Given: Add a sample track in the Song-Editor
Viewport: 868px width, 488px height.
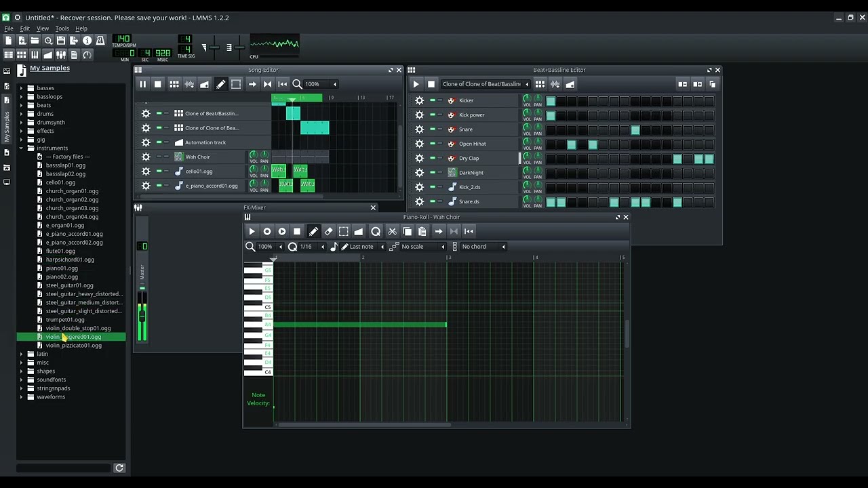Looking at the screenshot, I should tap(189, 84).
